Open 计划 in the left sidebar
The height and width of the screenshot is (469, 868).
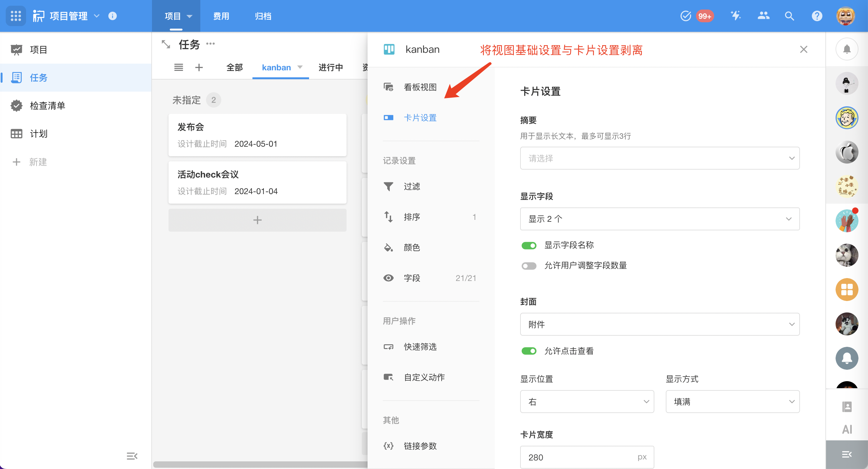coord(75,134)
